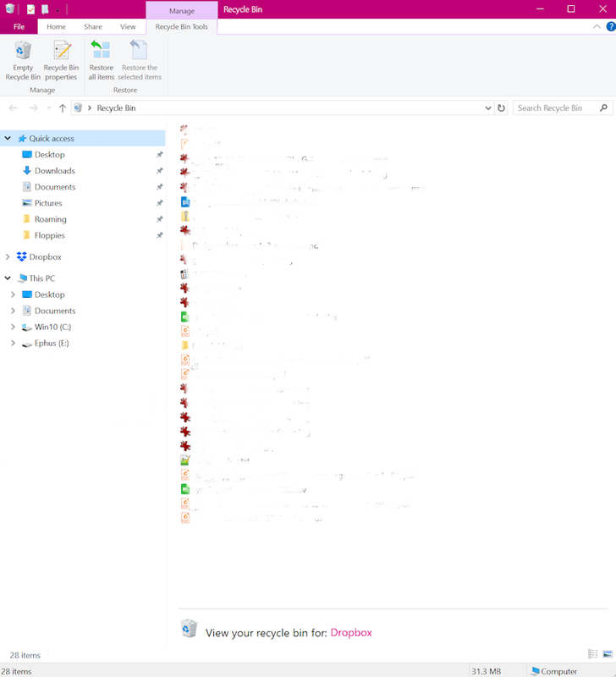Image resolution: width=616 pixels, height=677 pixels.
Task: Collapse the This PC tree node
Action: 8,278
